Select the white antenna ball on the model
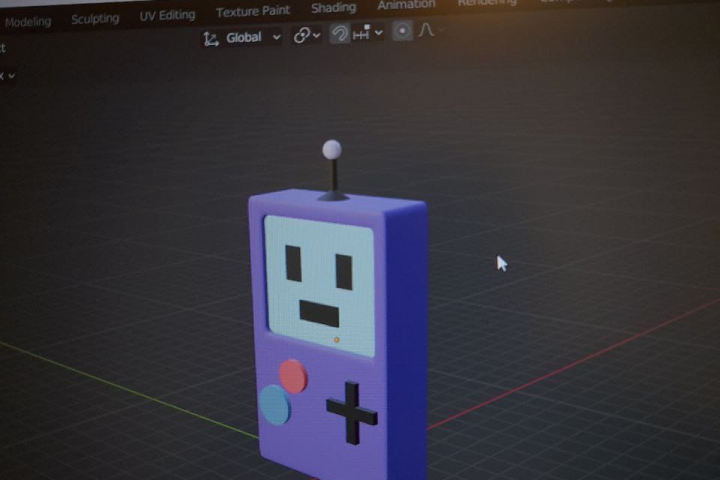This screenshot has width=720, height=480. pos(332,149)
